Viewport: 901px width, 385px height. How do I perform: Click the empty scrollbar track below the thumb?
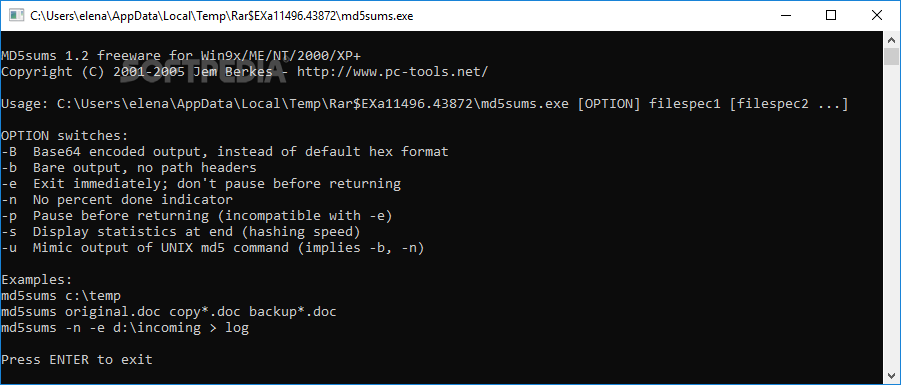click(x=891, y=217)
